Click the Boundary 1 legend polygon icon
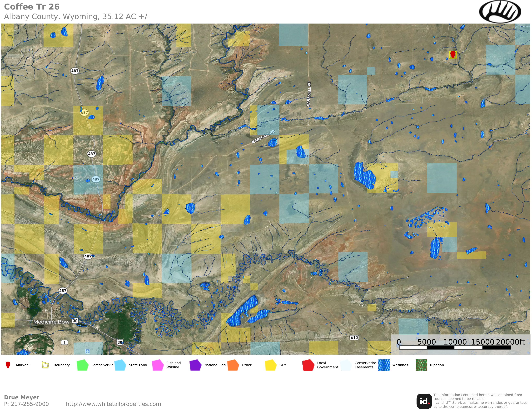The height and width of the screenshot is (411, 532). [45, 365]
